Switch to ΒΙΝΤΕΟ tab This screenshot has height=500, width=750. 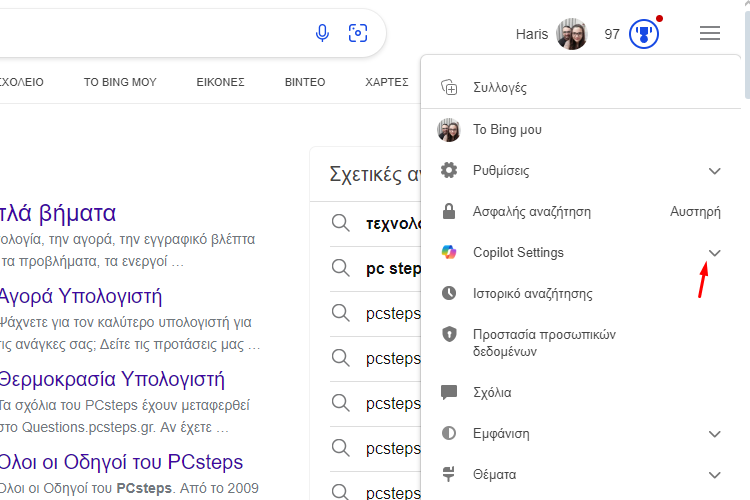click(x=305, y=82)
